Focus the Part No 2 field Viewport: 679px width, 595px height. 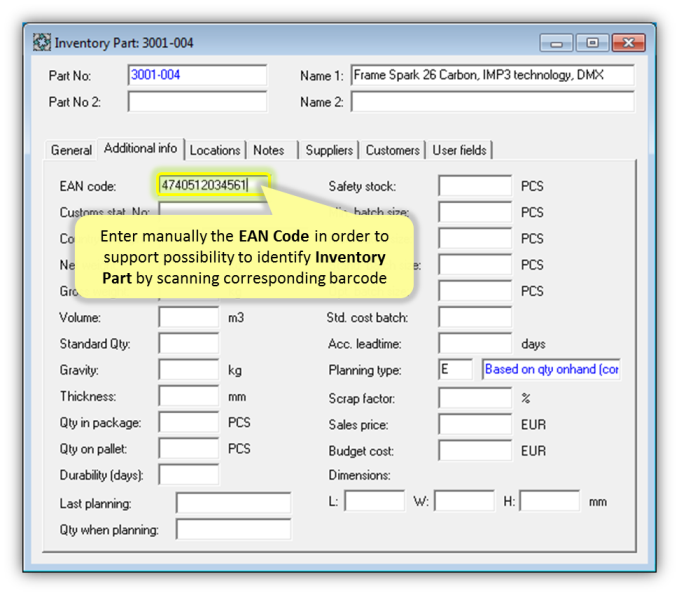pos(197,102)
